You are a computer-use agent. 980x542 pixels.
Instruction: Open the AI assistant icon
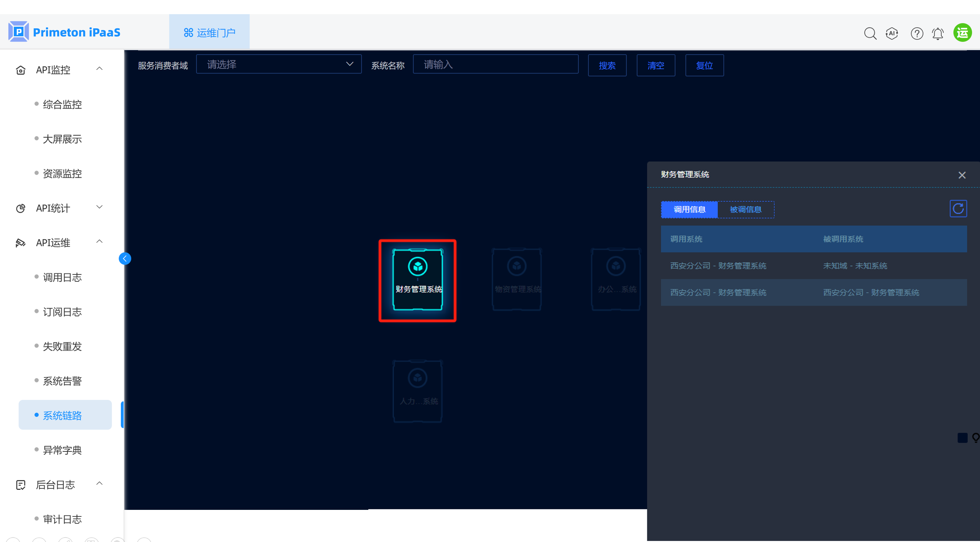pyautogui.click(x=892, y=34)
